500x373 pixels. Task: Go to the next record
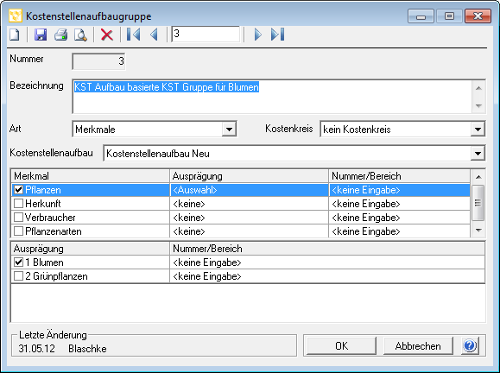tap(258, 35)
